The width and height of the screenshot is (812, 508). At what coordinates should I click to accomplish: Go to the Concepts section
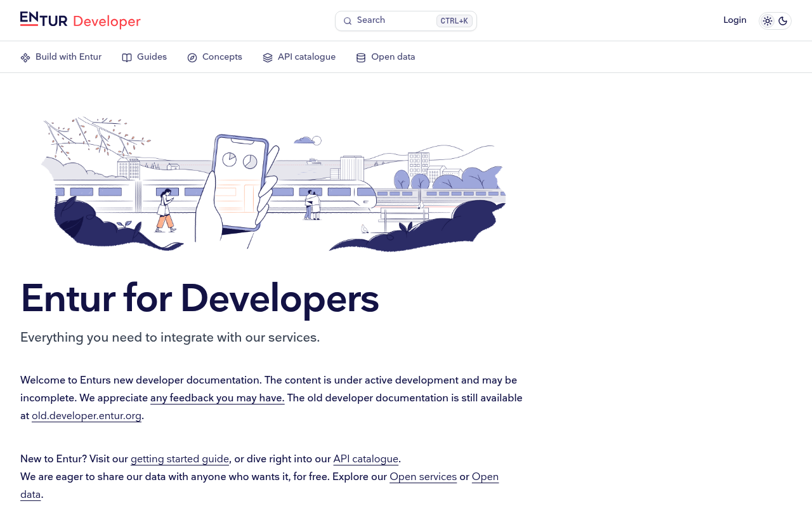coord(215,57)
